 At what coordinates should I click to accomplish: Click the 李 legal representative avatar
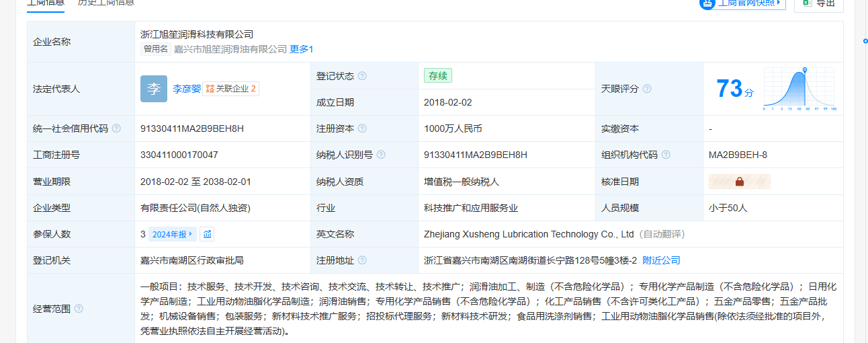click(154, 89)
